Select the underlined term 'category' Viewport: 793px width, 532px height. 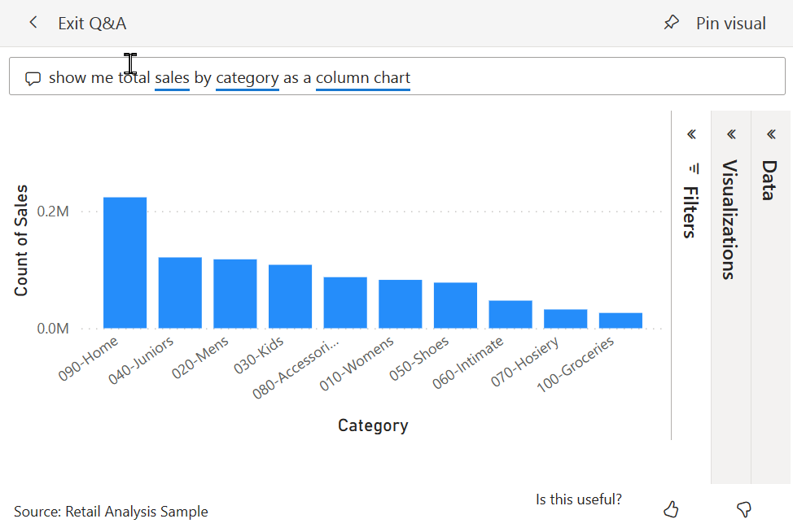pos(247,77)
